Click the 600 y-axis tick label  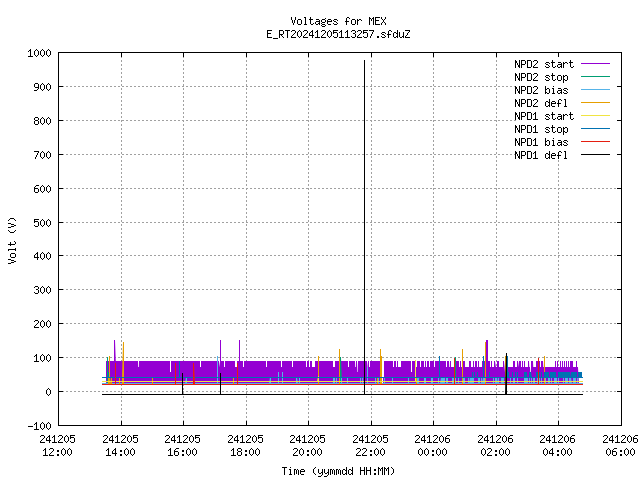coord(42,189)
